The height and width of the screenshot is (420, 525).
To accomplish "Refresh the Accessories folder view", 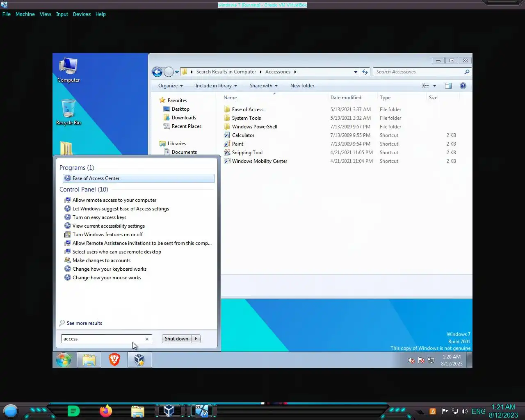I will pyautogui.click(x=365, y=72).
